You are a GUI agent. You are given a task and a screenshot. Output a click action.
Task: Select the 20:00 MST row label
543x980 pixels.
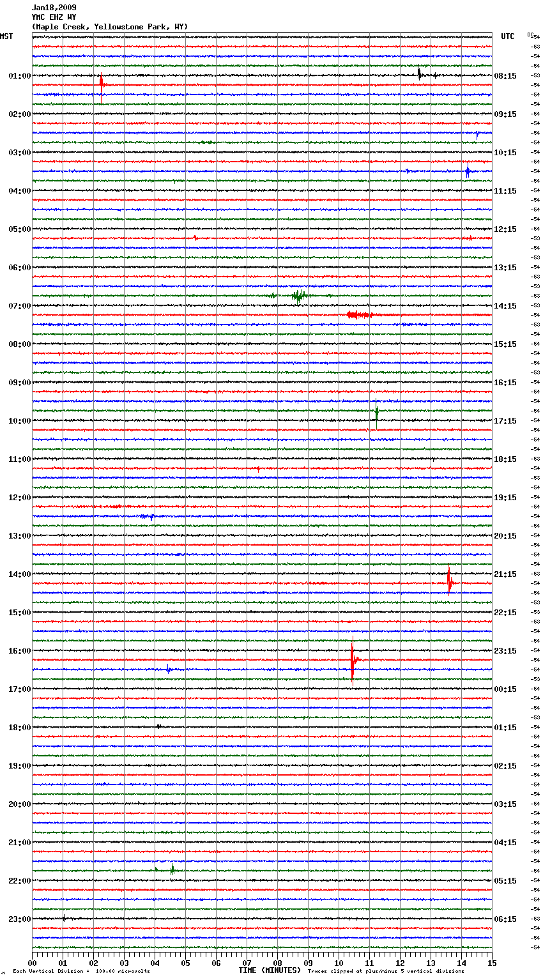(19, 804)
